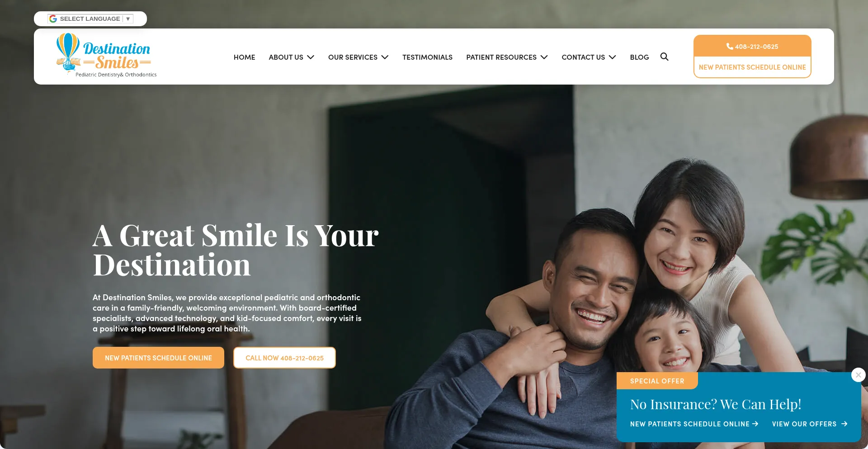Screen dimensions: 868x449
Task: Expand the Contact Us dropdown chevron
Action: click(x=612, y=57)
